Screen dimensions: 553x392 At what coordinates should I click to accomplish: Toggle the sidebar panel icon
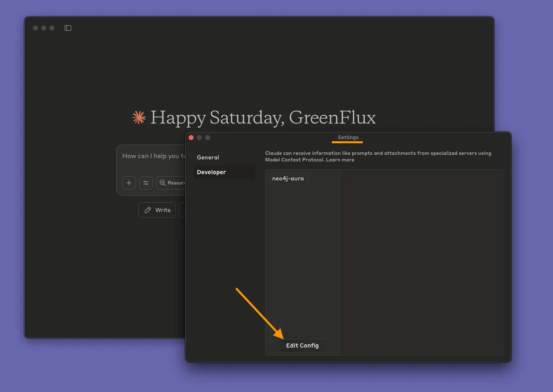68,28
